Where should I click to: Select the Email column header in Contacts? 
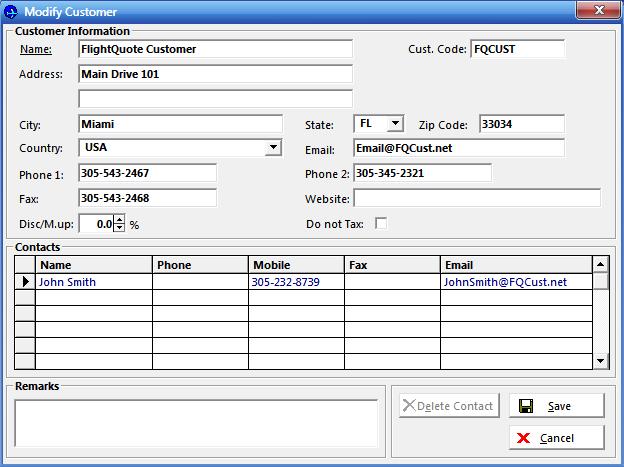click(x=515, y=265)
